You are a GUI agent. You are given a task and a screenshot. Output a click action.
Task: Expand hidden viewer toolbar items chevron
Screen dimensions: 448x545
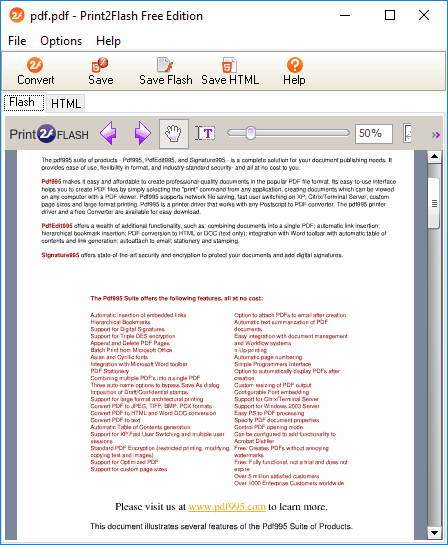[435, 135]
